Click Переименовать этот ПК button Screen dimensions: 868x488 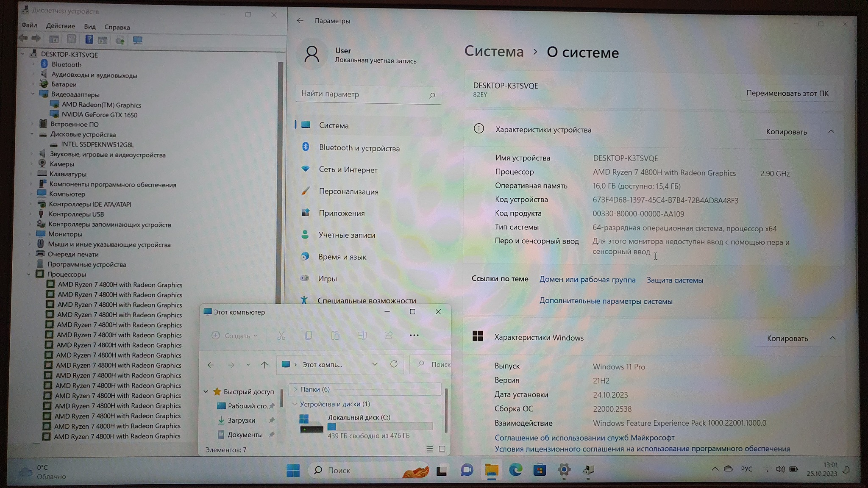[x=787, y=94]
